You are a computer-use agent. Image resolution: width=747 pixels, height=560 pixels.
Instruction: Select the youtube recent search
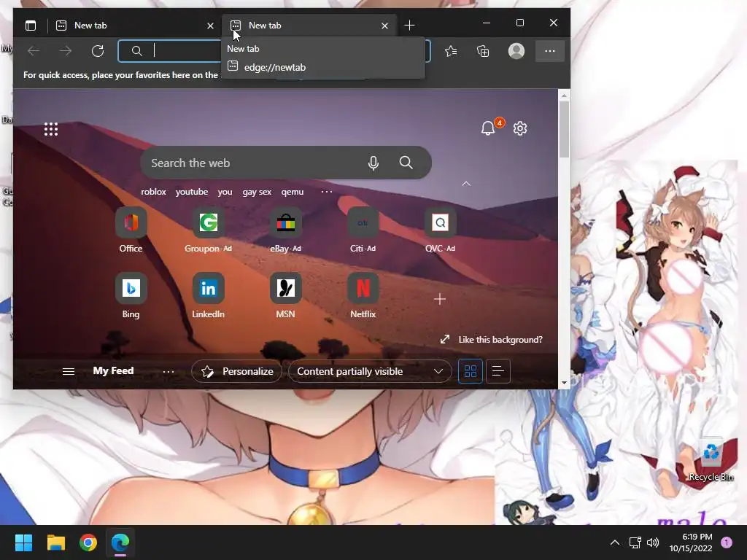point(192,192)
